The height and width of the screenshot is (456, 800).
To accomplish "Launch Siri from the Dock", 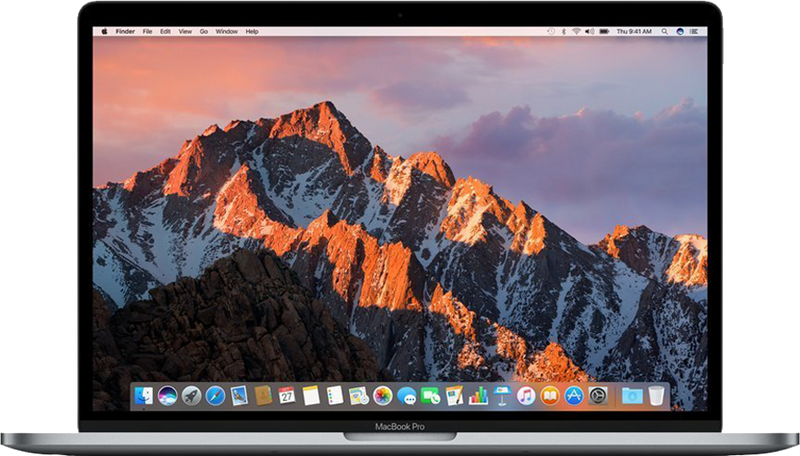I will (x=167, y=395).
